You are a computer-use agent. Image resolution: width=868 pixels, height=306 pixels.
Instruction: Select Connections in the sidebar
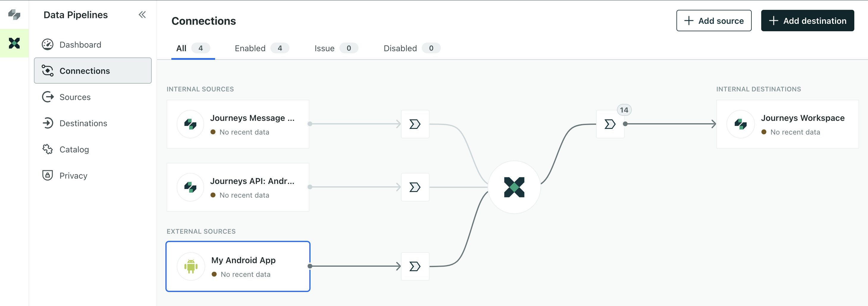coord(93,71)
